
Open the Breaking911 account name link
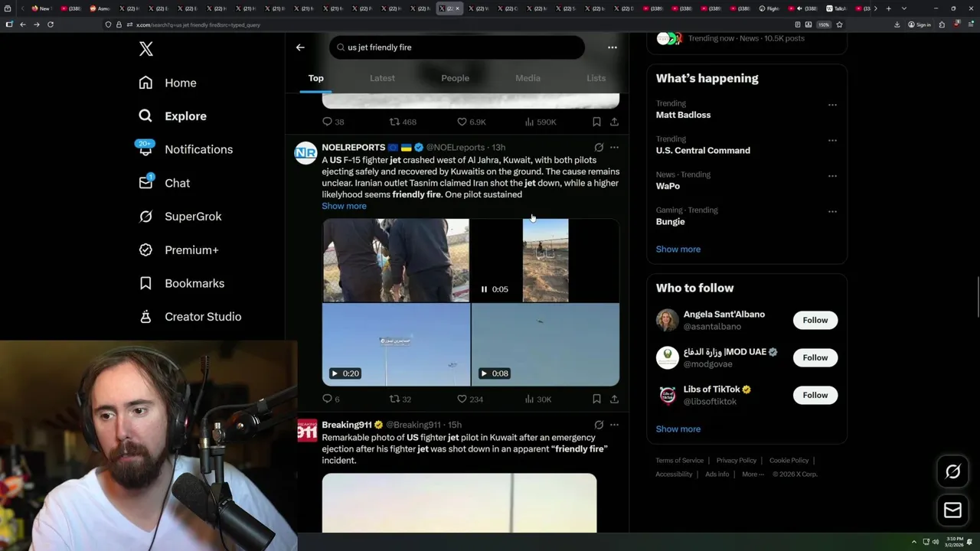tap(346, 425)
